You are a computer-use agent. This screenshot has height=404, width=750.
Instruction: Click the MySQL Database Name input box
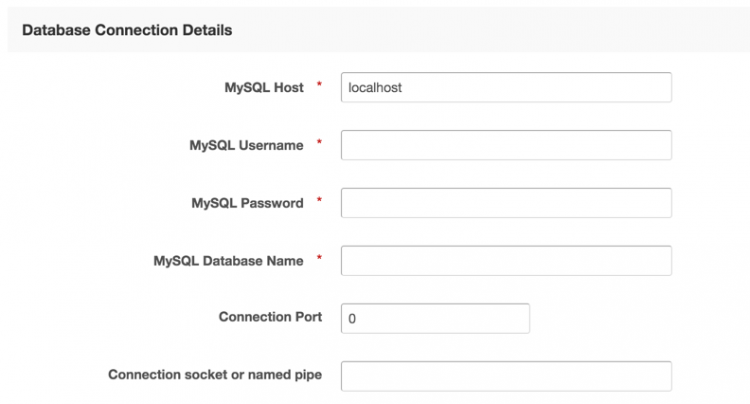506,261
